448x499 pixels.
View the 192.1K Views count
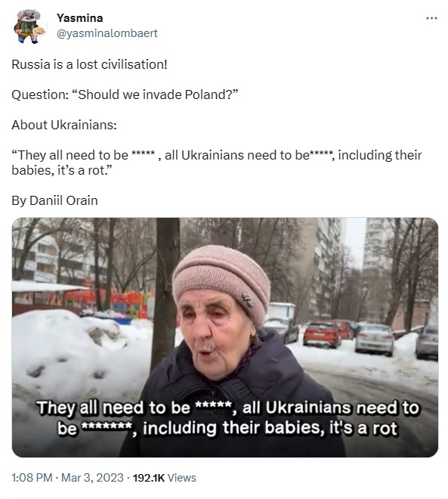[165, 477]
